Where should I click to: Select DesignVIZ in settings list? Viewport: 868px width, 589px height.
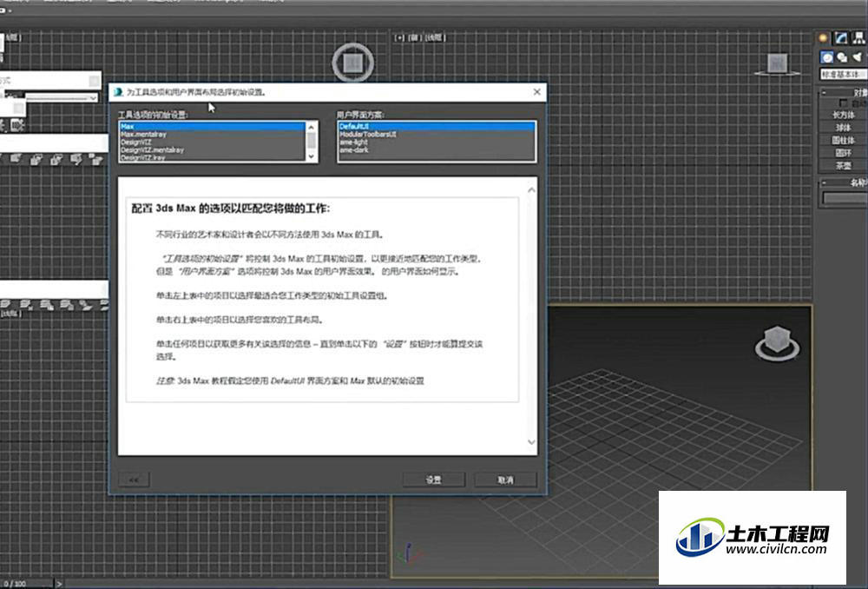pos(212,142)
